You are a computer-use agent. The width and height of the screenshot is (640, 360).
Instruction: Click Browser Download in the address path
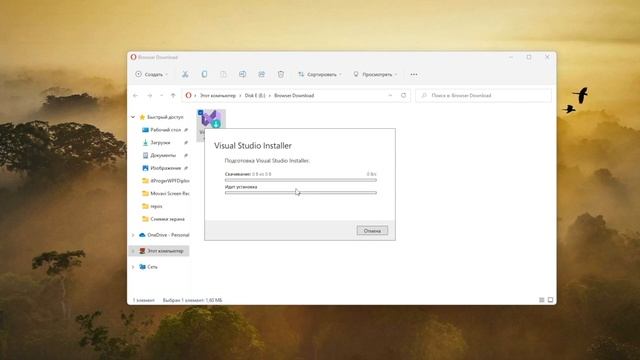point(294,96)
